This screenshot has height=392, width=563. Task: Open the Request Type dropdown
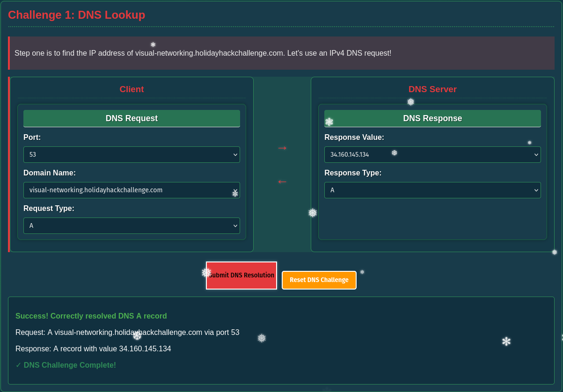[x=132, y=225]
